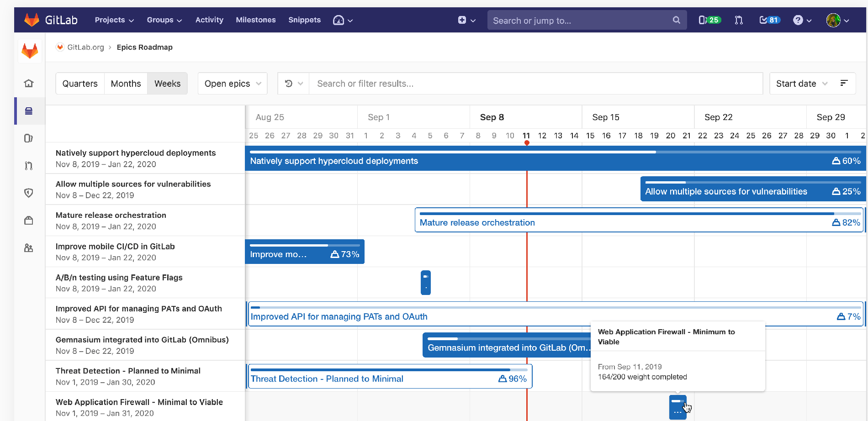Open the merge requests icon in the top bar
Screen dimensions: 868x421
coord(739,20)
